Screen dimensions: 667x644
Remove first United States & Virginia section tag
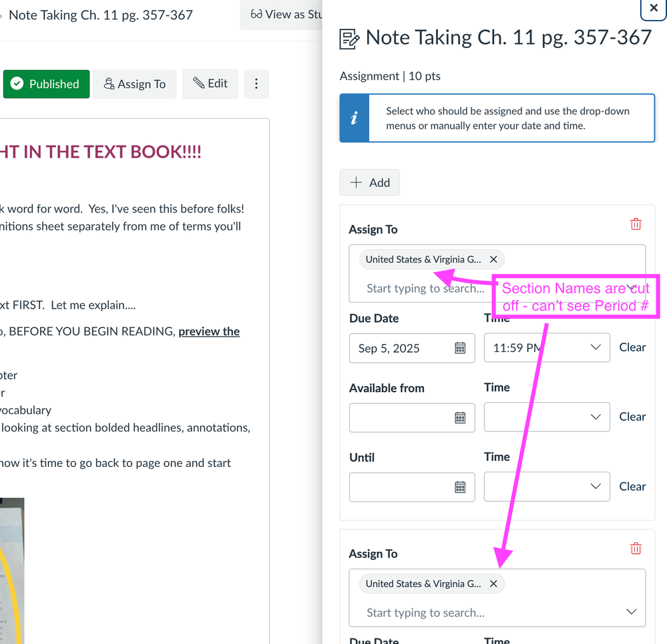[x=493, y=259]
